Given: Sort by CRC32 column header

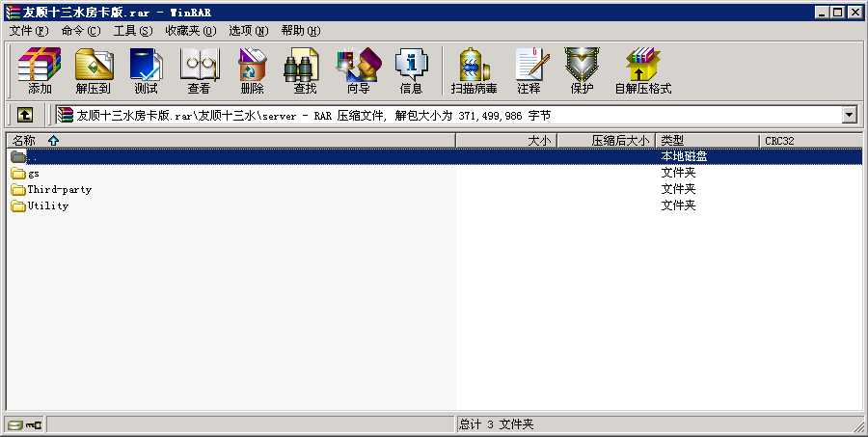Looking at the screenshot, I should coord(810,141).
